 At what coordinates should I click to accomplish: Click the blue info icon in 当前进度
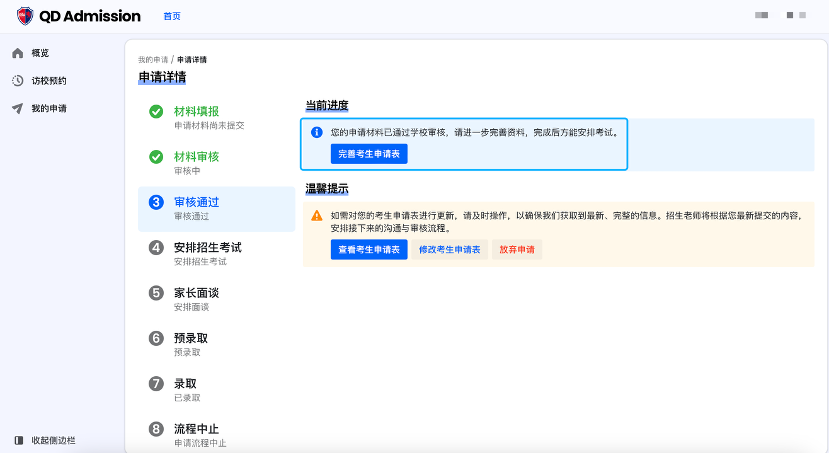click(316, 132)
